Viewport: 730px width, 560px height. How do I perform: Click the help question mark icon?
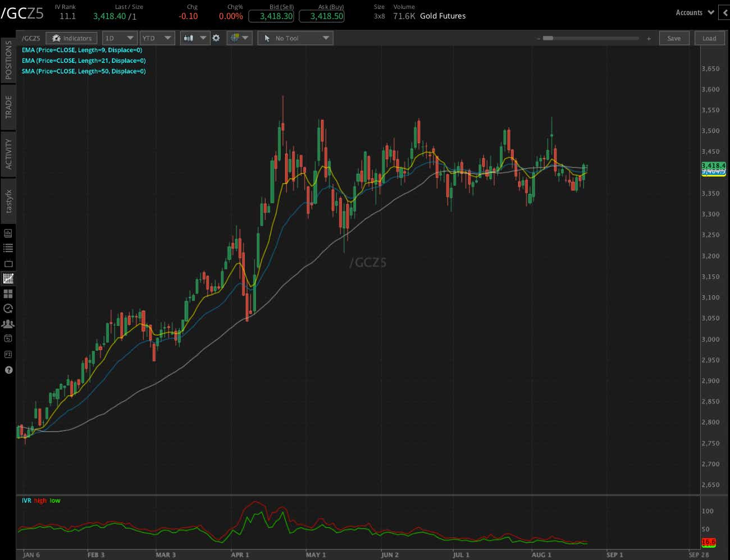point(8,370)
